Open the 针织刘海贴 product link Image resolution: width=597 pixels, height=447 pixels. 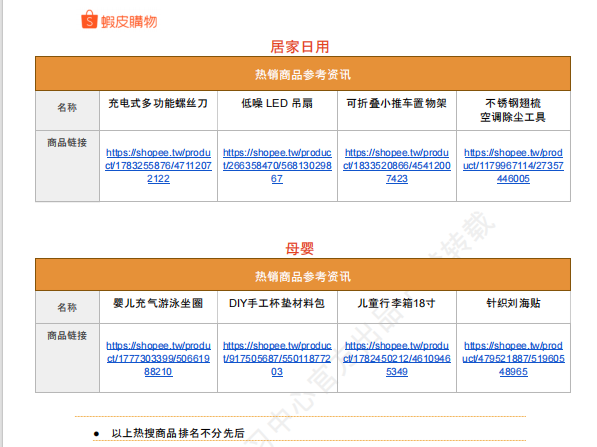[x=513, y=359]
